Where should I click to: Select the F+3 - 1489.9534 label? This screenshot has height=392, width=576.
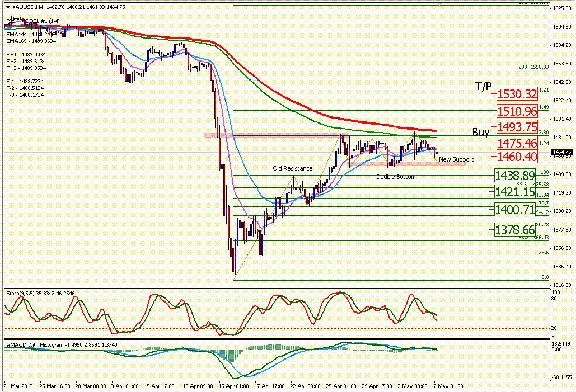click(26, 68)
